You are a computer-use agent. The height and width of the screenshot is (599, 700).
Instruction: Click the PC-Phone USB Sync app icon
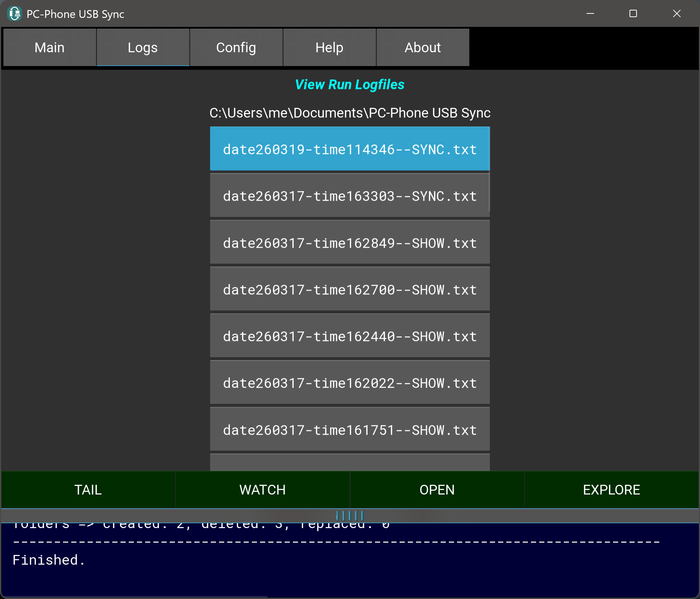pos(15,14)
